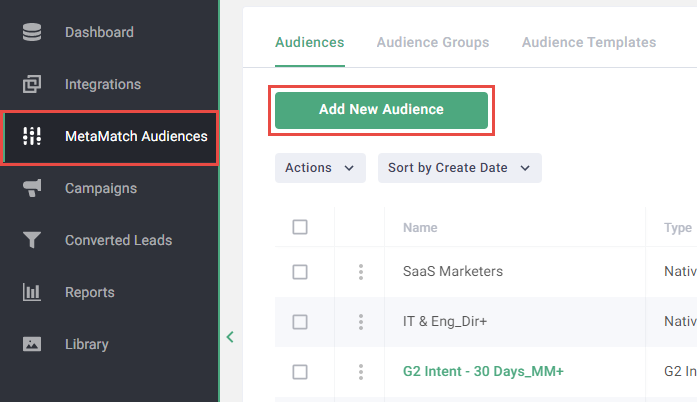
Task: Click the Converted Leads funnel icon
Action: pos(32,240)
